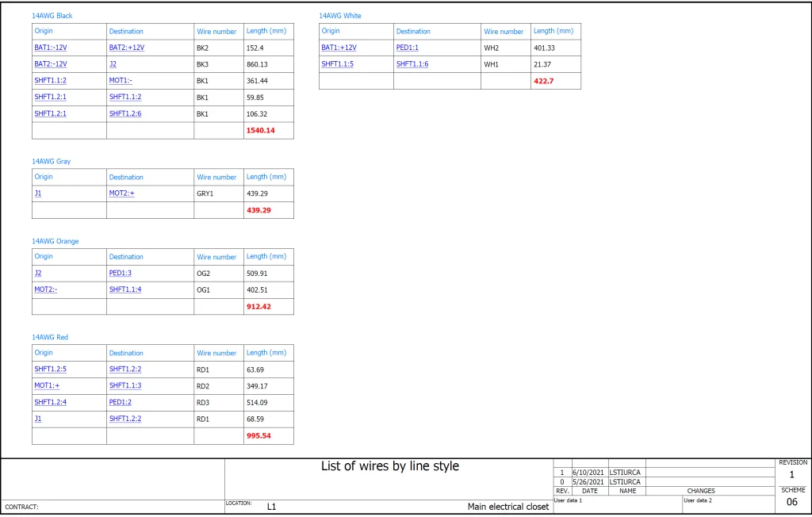
Task: Click the MOT1:+ origin link
Action: click(47, 386)
